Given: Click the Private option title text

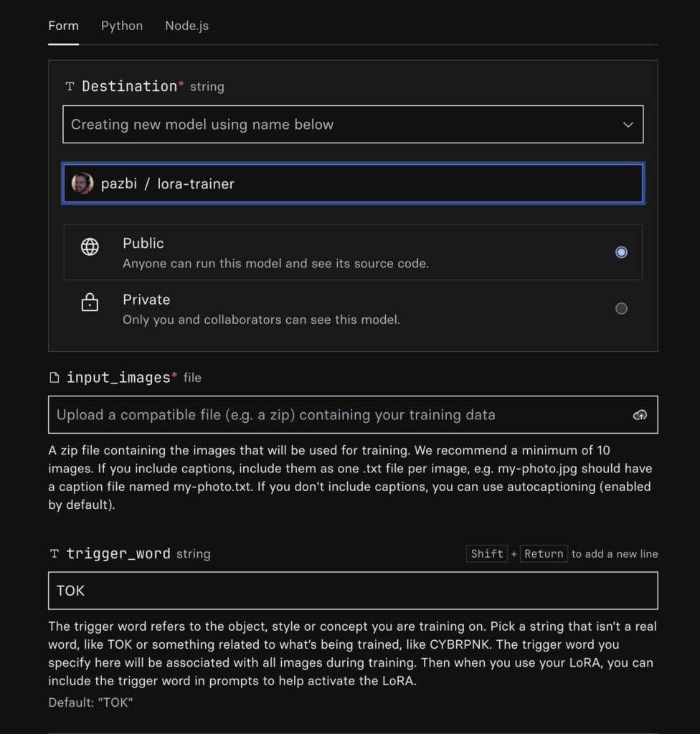Looking at the screenshot, I should (x=146, y=300).
